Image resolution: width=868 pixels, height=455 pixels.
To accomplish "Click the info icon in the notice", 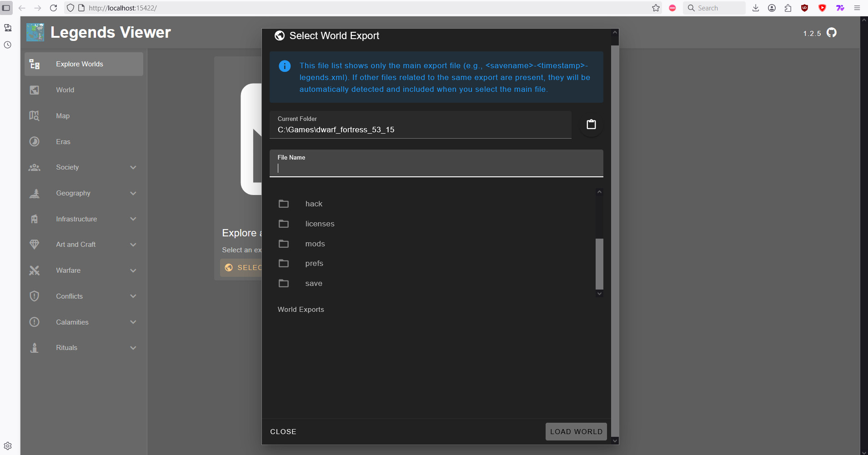I will point(285,66).
